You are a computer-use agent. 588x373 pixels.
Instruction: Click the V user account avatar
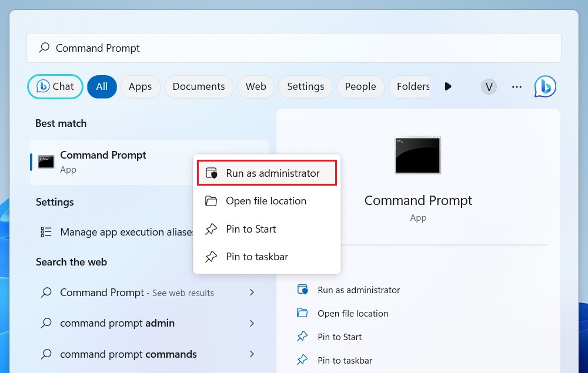[489, 86]
